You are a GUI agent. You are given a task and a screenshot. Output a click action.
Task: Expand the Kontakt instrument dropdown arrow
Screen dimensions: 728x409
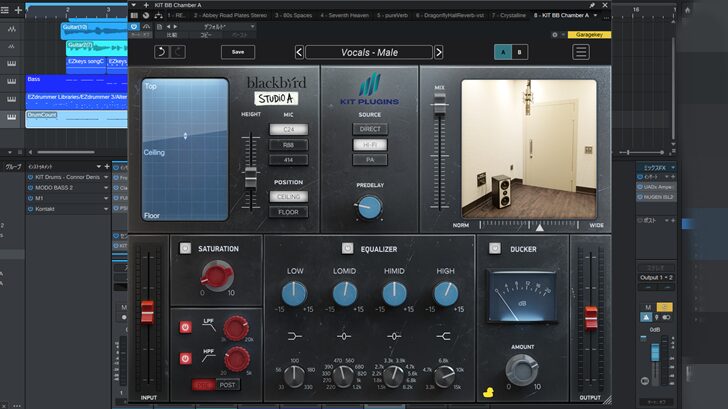[106, 209]
